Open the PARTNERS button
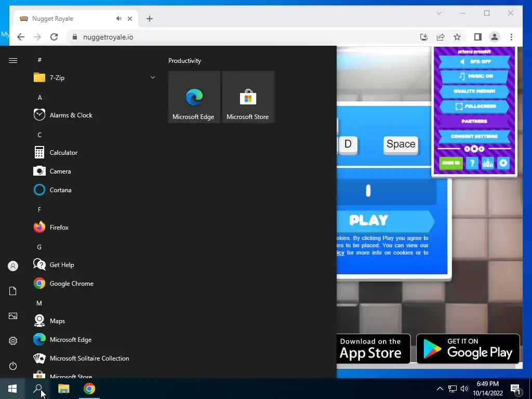 (x=474, y=121)
